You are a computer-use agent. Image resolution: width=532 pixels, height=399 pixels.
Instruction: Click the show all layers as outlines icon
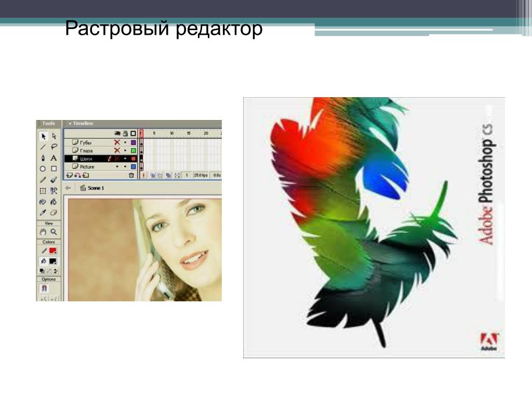tap(134, 134)
